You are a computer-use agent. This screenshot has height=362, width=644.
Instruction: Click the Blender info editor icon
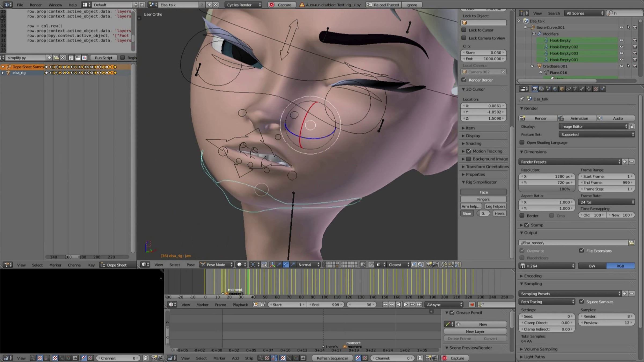click(7, 5)
